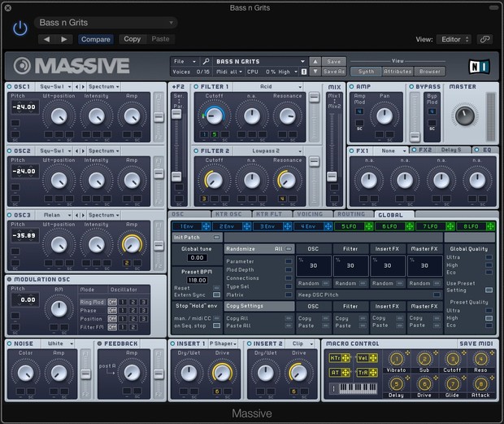Image resolution: width=504 pixels, height=424 pixels.
Task: Open the Filter 2 Lowpass 2 dropdown
Action: (x=268, y=151)
